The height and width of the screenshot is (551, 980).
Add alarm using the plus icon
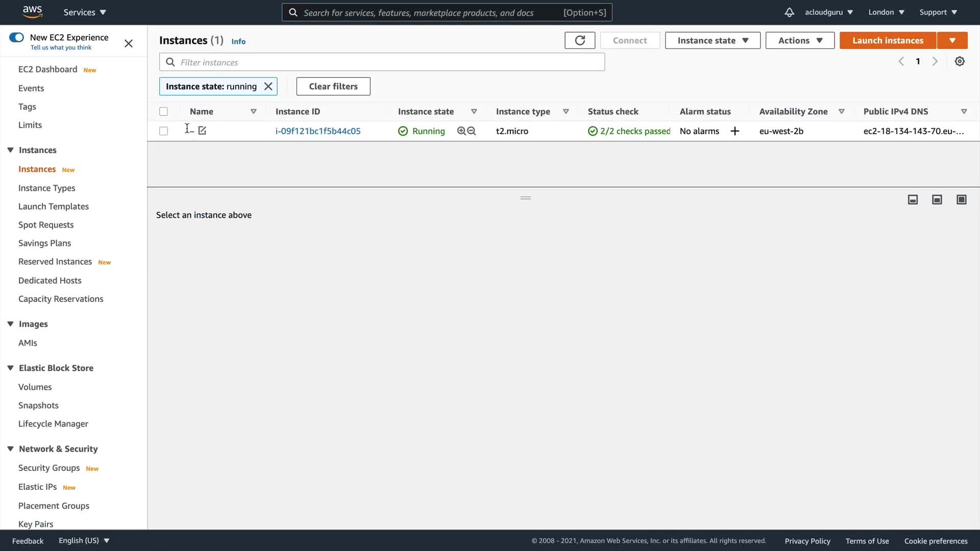tap(735, 131)
